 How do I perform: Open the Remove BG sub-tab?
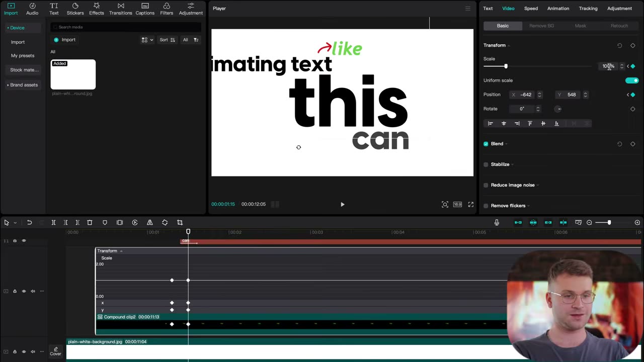(x=541, y=26)
